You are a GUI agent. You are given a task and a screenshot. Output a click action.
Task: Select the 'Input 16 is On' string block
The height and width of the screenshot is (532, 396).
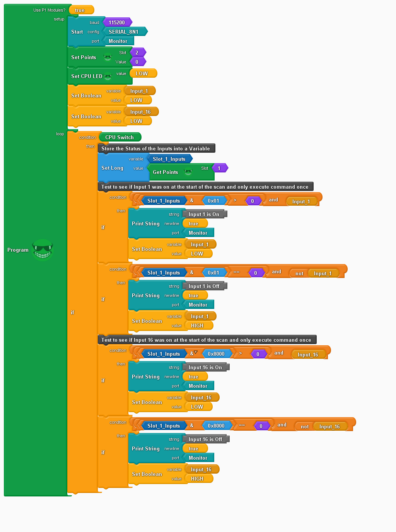(206, 367)
